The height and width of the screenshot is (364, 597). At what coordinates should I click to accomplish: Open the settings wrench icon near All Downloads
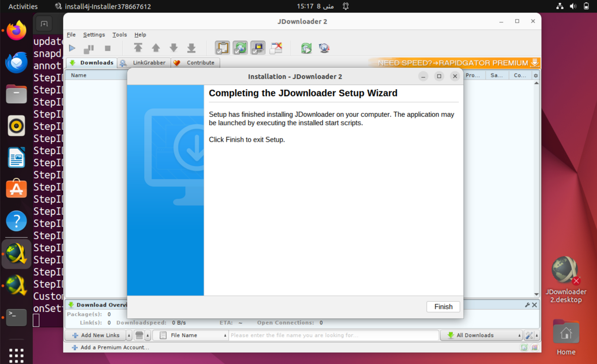[529, 335]
